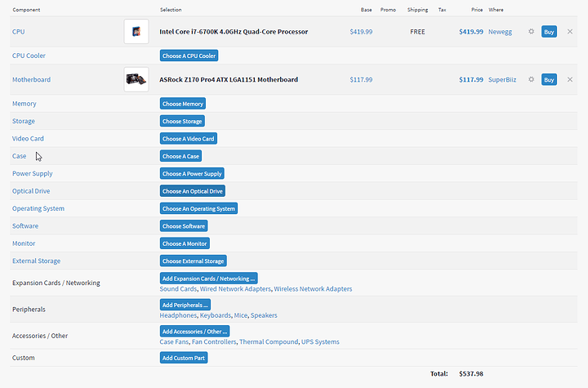Click the Intel CPU product thumbnail

(136, 32)
